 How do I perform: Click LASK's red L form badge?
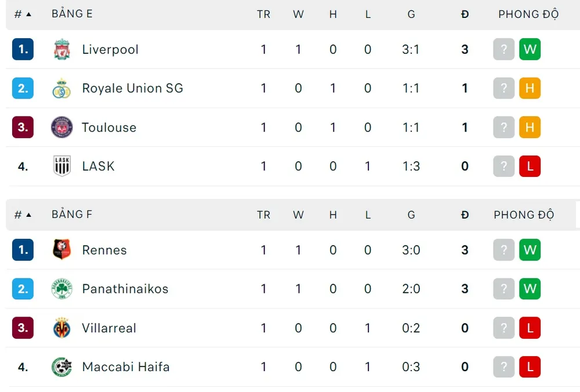530,166
